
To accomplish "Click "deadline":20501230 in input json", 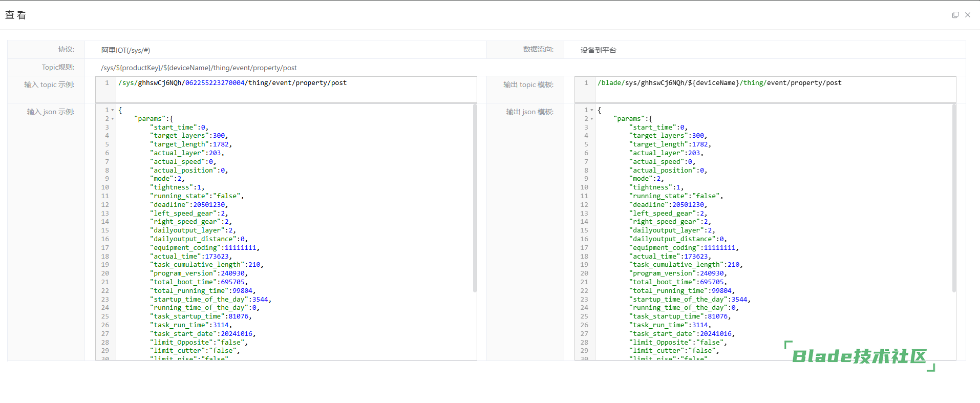I will tap(187, 205).
